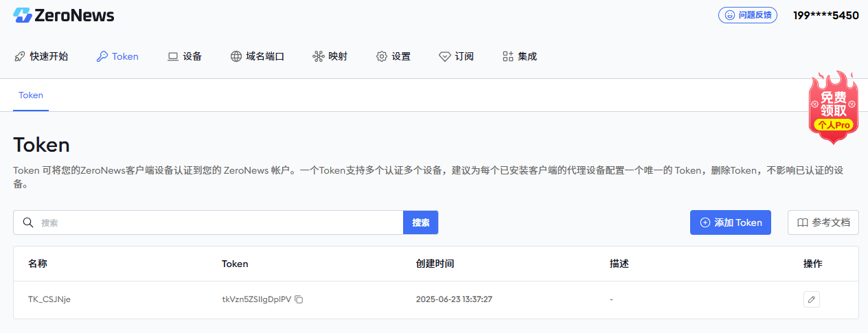Viewport: 868px width, 333px height.
Task: Click the 操作 column header
Action: pyautogui.click(x=813, y=264)
